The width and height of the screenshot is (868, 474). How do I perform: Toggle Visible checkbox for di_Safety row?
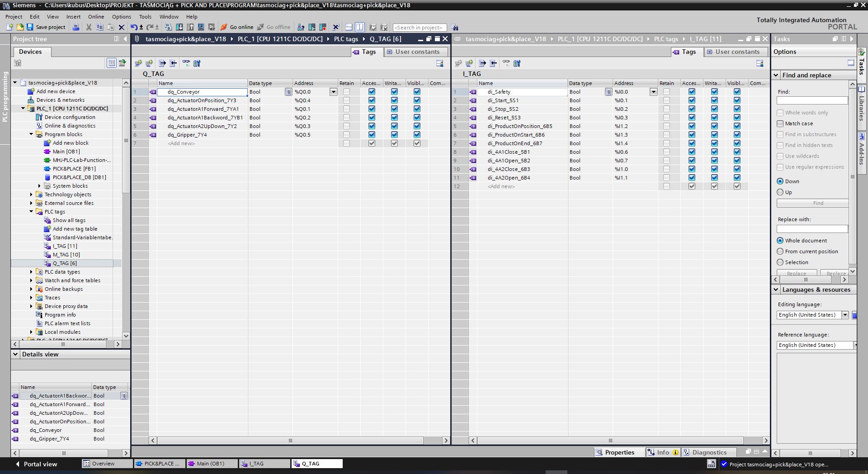coord(737,92)
